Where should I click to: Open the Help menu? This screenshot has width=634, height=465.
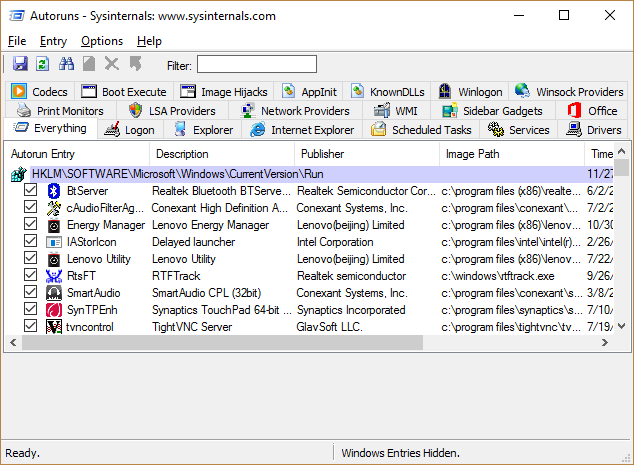coord(149,41)
